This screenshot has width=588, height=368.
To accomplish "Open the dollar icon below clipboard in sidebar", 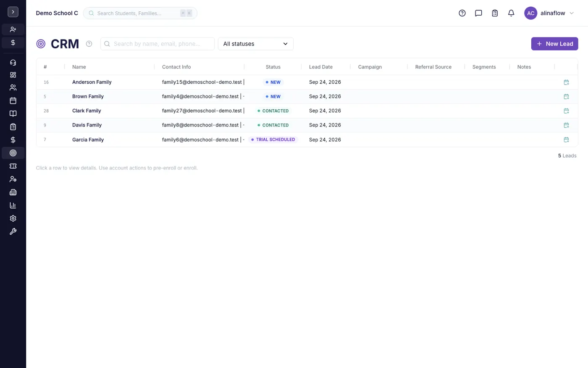I will tap(13, 140).
